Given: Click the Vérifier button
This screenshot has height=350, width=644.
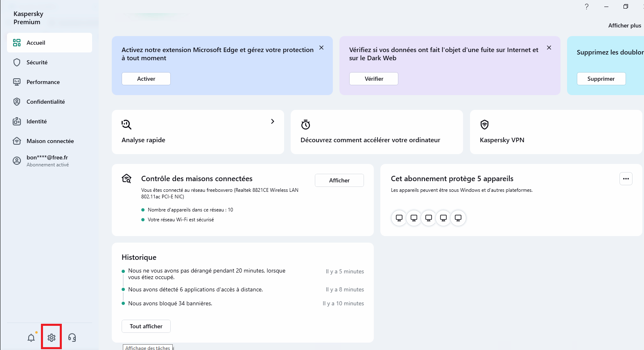Looking at the screenshot, I should [x=374, y=79].
